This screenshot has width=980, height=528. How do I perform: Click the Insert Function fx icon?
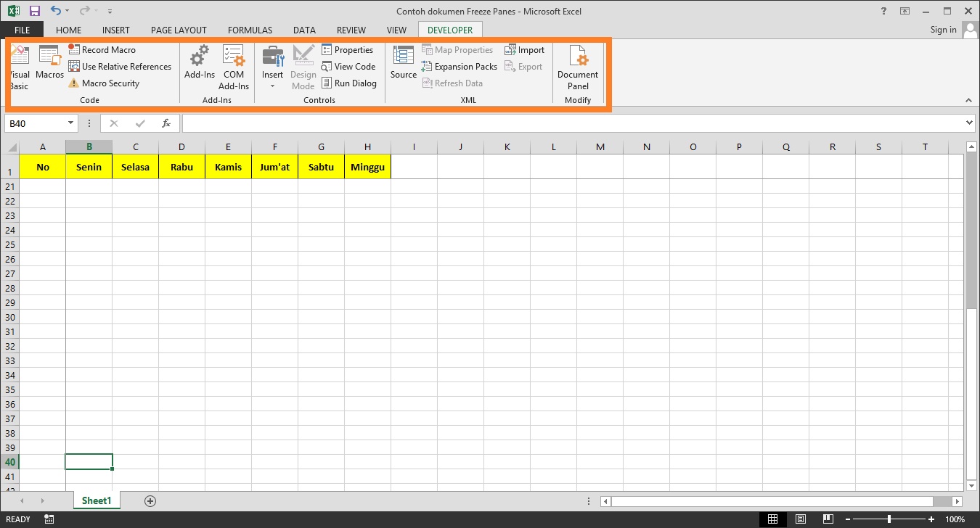click(x=166, y=123)
